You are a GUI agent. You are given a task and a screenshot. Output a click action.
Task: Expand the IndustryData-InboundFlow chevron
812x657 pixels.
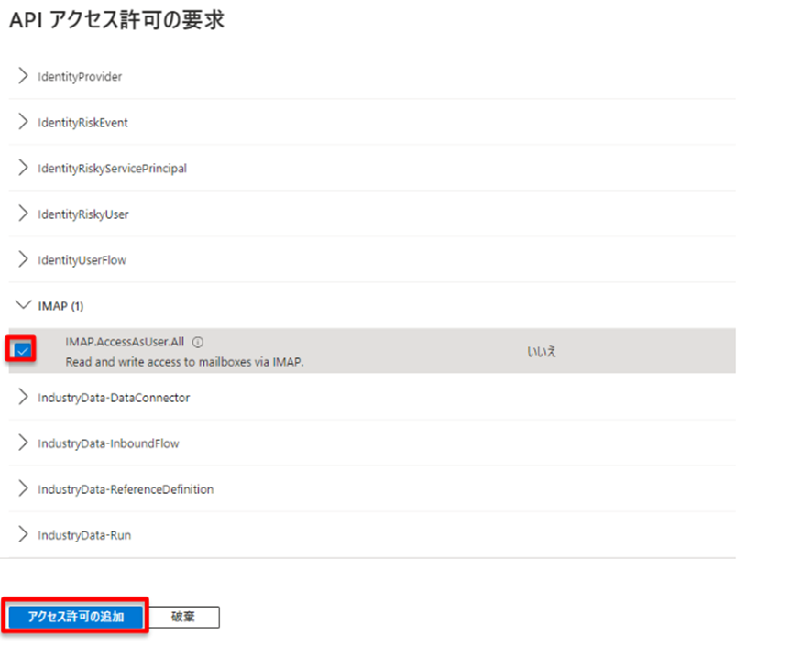pos(23,443)
